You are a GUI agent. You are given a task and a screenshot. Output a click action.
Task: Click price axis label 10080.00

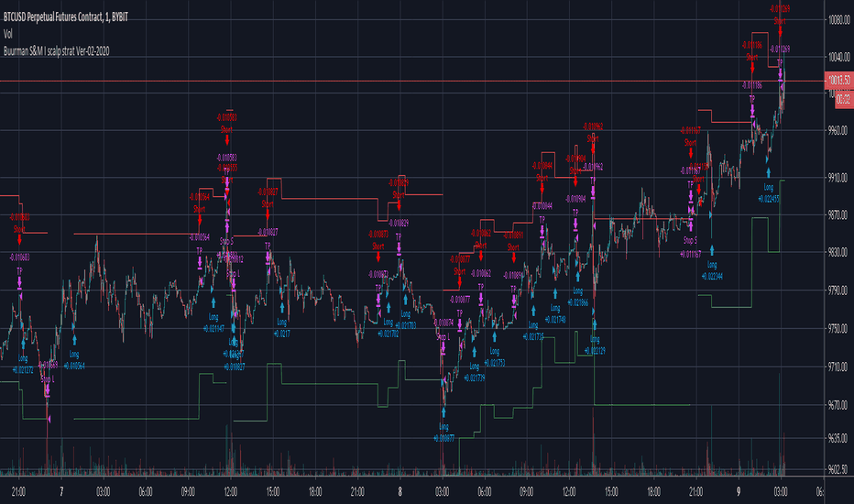pos(838,21)
